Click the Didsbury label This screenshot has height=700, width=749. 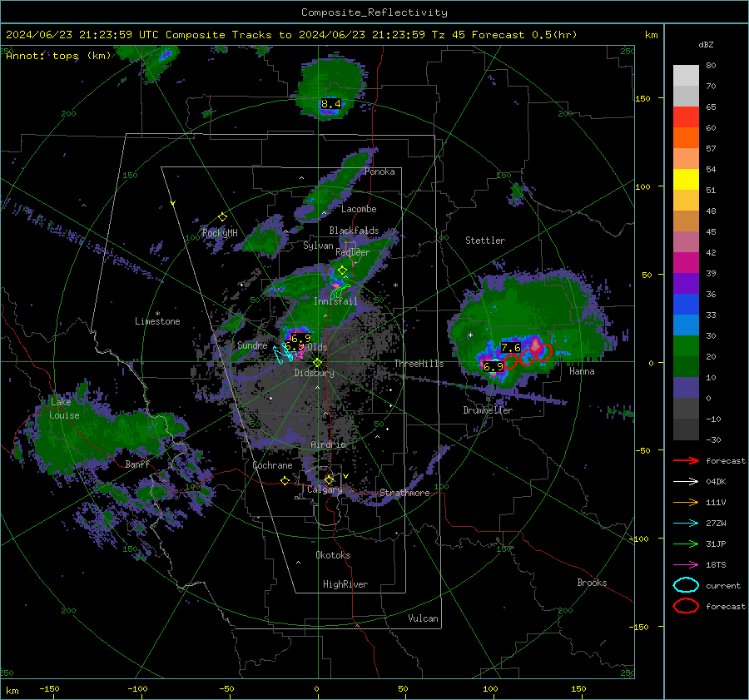[314, 373]
